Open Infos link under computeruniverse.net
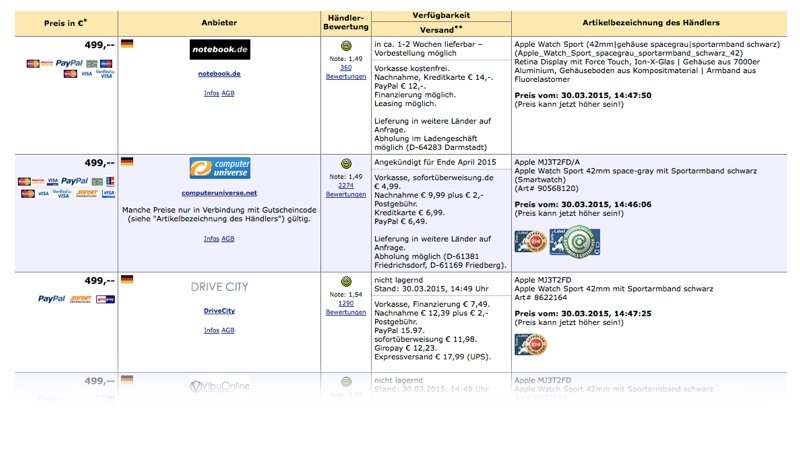This screenshot has width=800, height=457. coord(211,239)
